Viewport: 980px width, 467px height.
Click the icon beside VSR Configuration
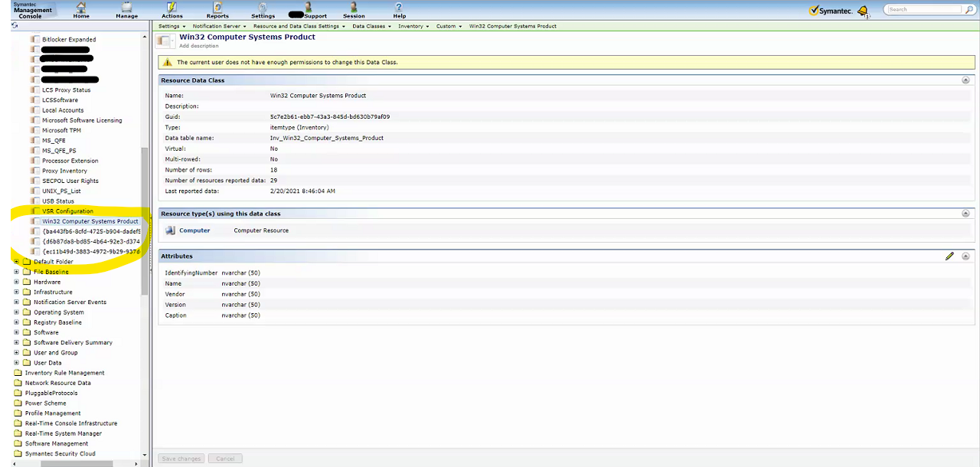click(35, 211)
